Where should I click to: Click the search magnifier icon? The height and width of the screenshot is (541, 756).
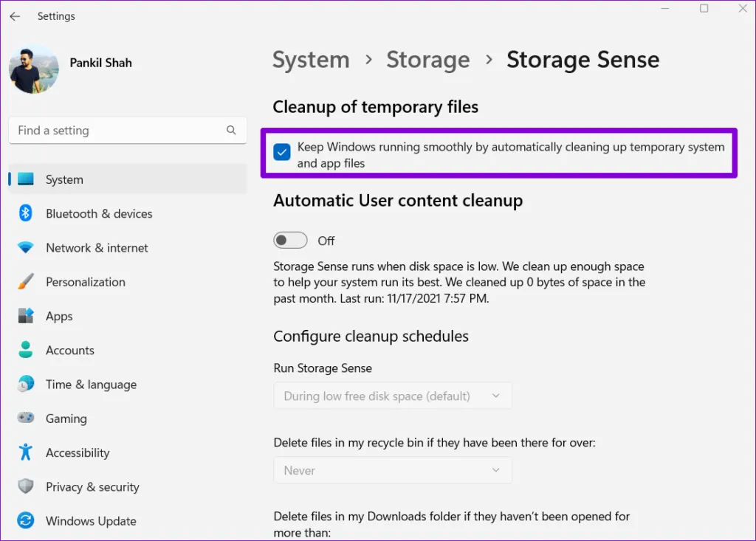click(232, 131)
